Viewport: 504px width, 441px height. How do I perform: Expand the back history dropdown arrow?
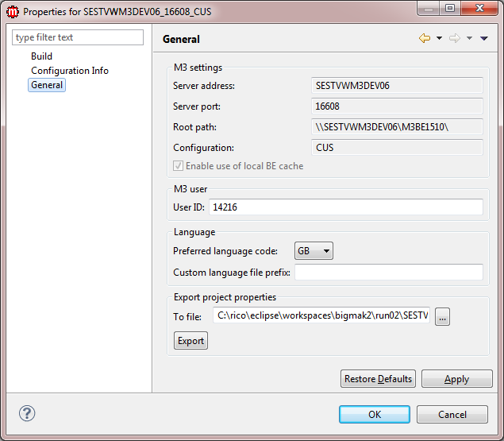pos(439,38)
